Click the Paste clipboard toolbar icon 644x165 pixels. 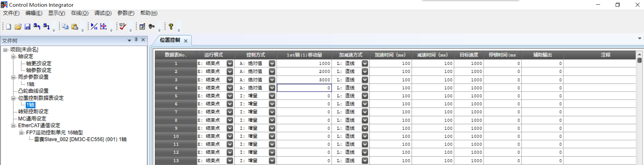coord(75,27)
